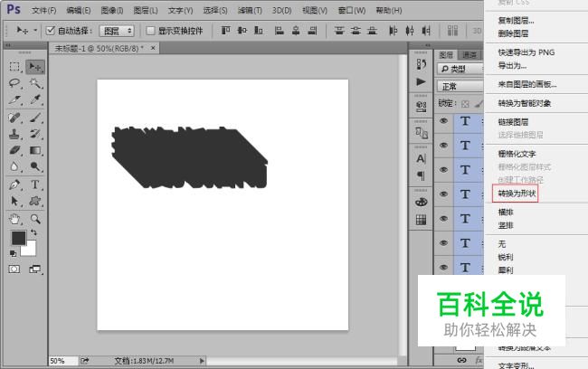Viewport: 588px width, 369px height.
Task: Choose 复制图层... from context menu
Action: pyautogui.click(x=516, y=21)
